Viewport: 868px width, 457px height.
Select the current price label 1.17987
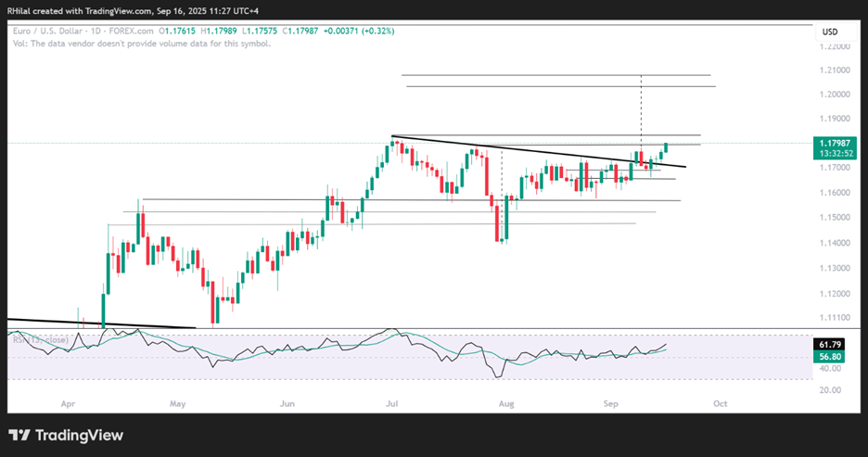[x=830, y=143]
